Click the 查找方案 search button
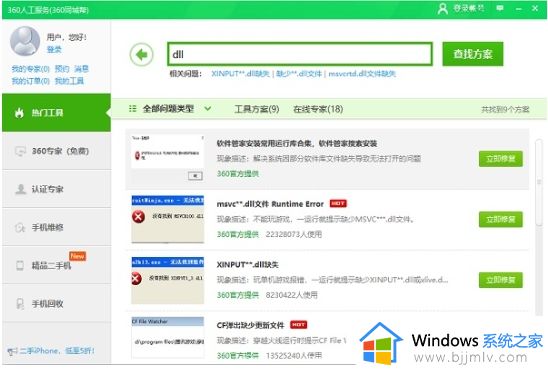 pos(473,54)
